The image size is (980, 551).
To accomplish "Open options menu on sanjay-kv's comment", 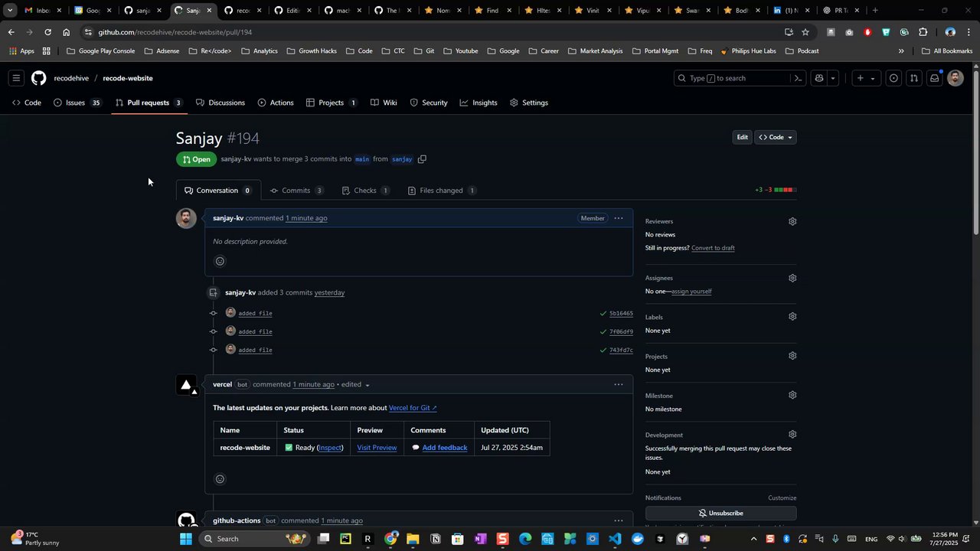I will [619, 218].
